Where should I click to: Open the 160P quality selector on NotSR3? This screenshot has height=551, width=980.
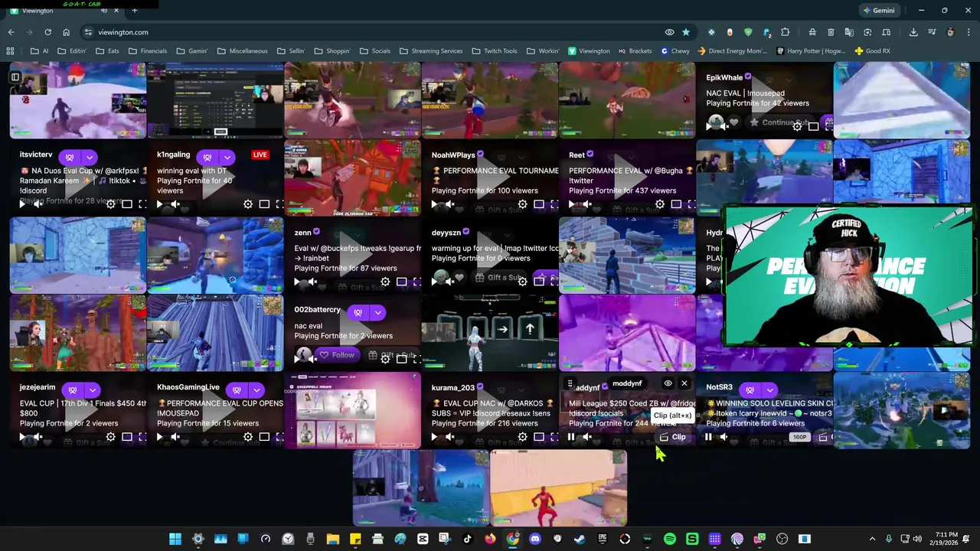[x=799, y=437]
